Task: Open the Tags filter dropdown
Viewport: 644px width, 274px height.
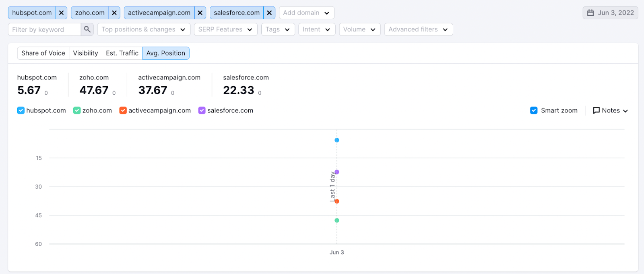Action: (x=278, y=29)
